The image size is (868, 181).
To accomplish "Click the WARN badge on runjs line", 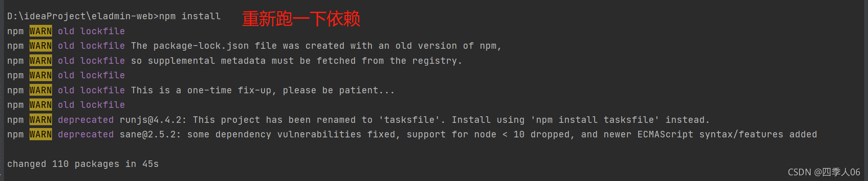I will click(41, 120).
